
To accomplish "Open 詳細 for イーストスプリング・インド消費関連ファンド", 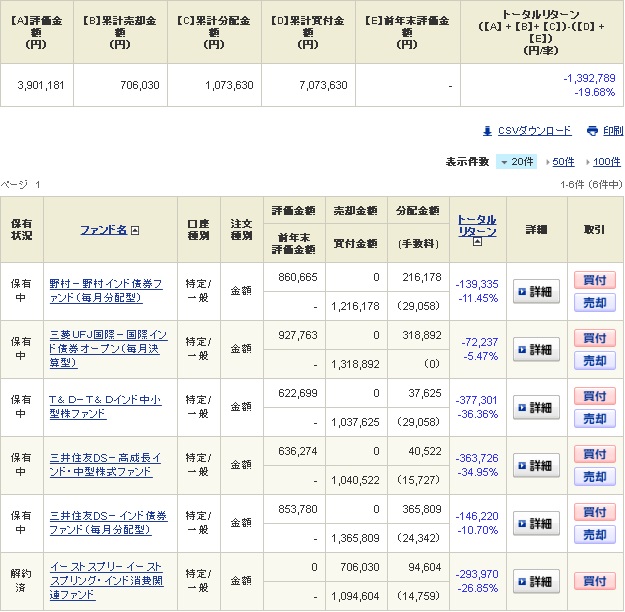I will 536,581.
